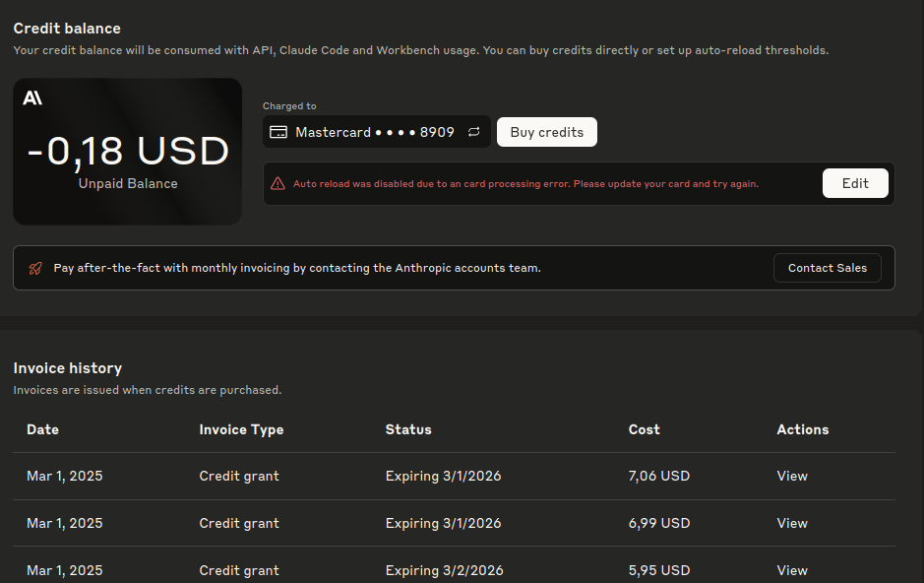Click the Invoice history heading
This screenshot has height=583, width=924.
click(x=68, y=368)
